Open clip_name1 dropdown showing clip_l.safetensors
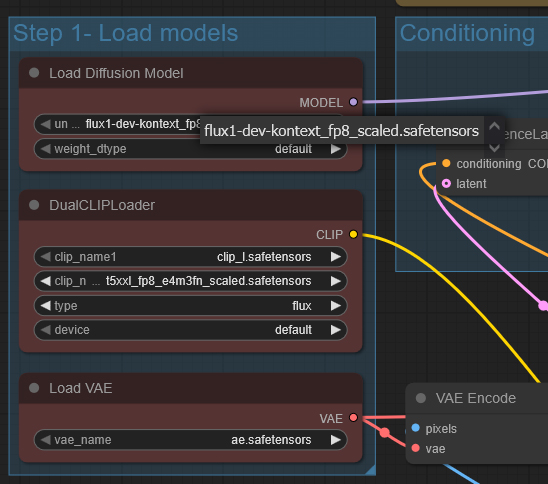Screen dimensions: 548x484 190,257
